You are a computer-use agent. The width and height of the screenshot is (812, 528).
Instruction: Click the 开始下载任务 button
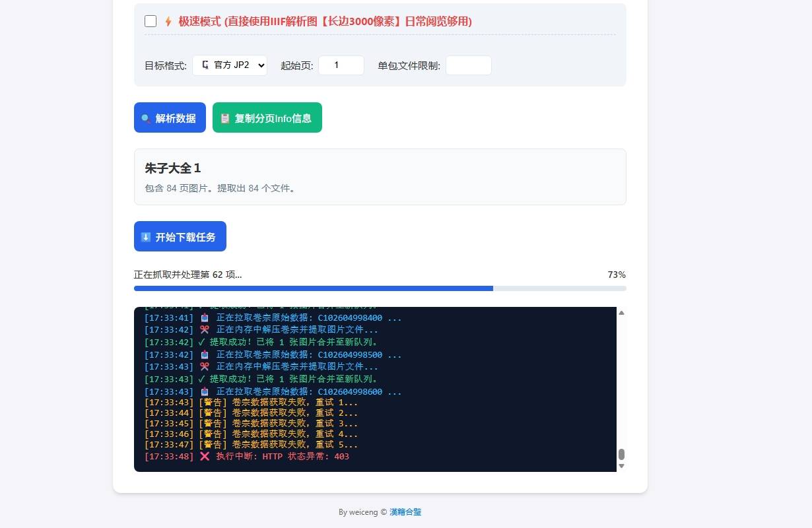[x=180, y=236]
